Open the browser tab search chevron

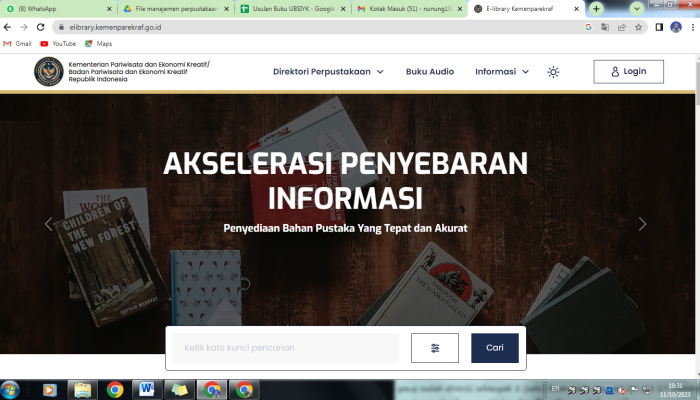pos(636,8)
